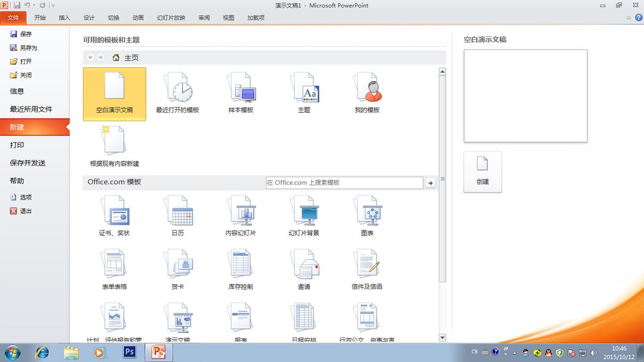Image resolution: width=644 pixels, height=362 pixels.
Task: Click the 文件 file tab
Action: tap(13, 18)
